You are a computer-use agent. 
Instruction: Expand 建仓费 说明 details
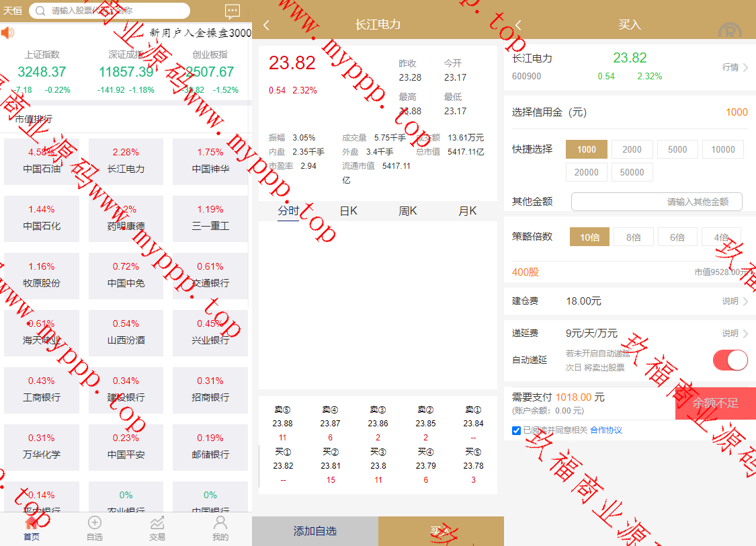[x=745, y=301]
